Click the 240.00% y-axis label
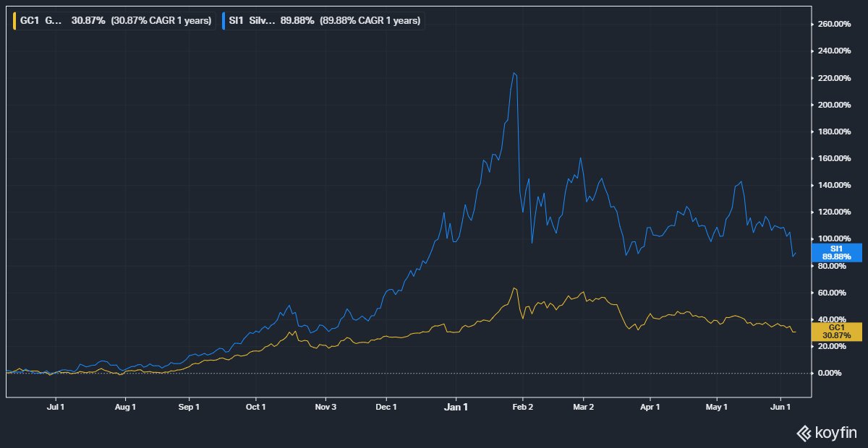The width and height of the screenshot is (868, 448). [x=833, y=51]
